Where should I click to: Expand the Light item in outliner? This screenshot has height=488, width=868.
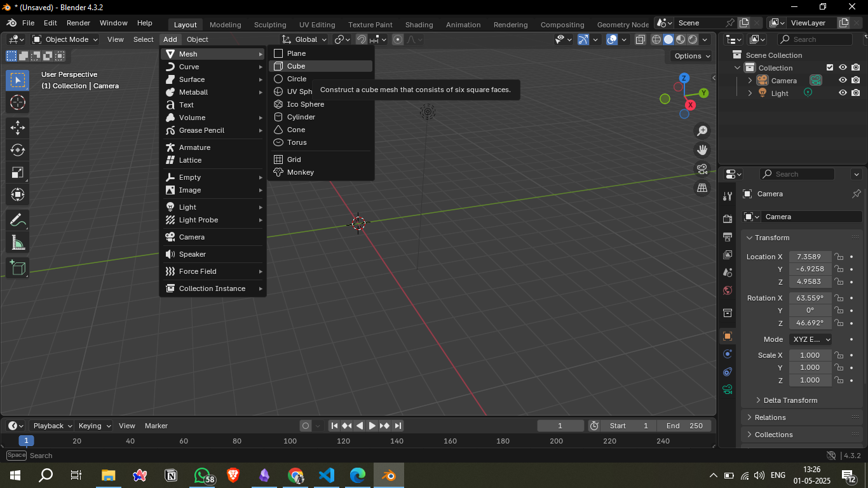tap(750, 93)
